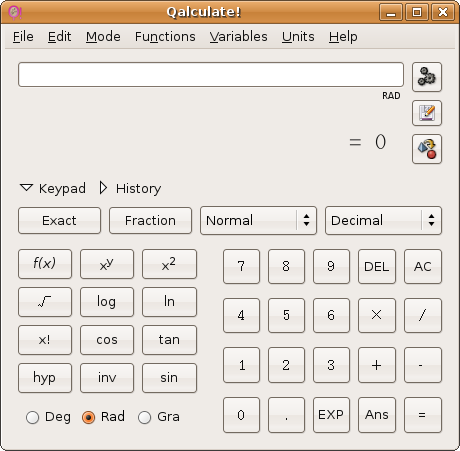Insert the sin function
Image resolution: width=460 pixels, height=451 pixels.
click(169, 378)
